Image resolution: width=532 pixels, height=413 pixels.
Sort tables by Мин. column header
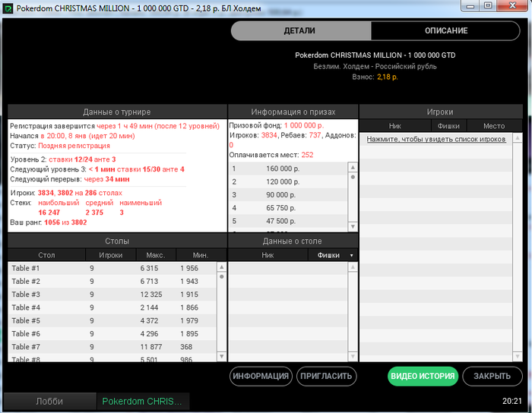[201, 255]
